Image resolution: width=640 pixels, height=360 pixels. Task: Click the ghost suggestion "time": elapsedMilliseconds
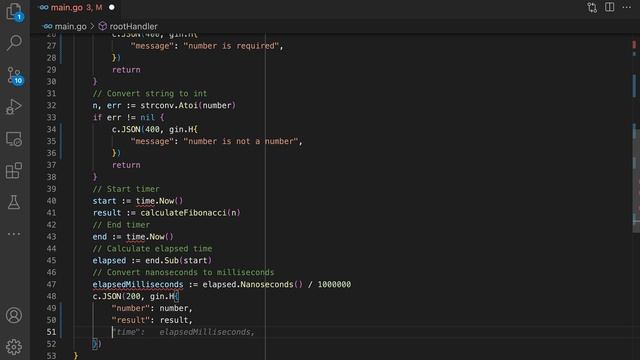click(x=183, y=332)
